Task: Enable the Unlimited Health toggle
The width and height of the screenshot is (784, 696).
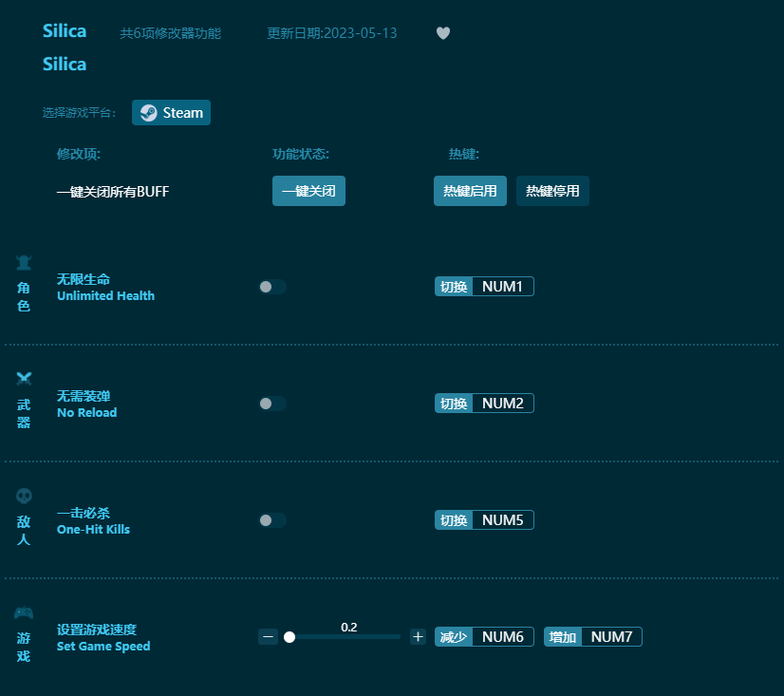Action: point(272,286)
